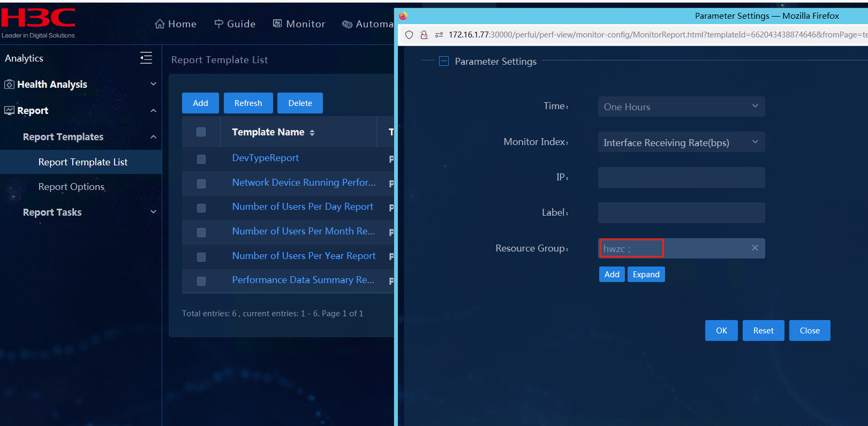This screenshot has height=426, width=868.
Task: Open the Monitor Index dropdown
Action: (x=681, y=142)
